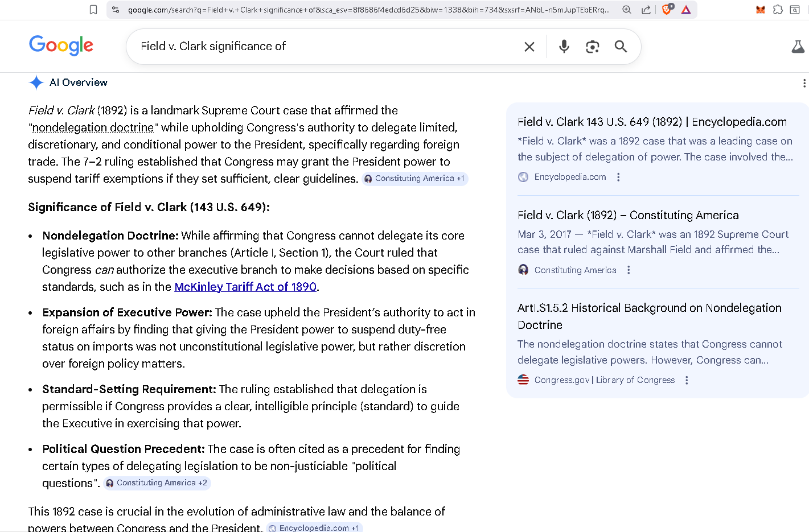Image resolution: width=809 pixels, height=532 pixels.
Task: Open site settings icon in address bar
Action: click(116, 10)
